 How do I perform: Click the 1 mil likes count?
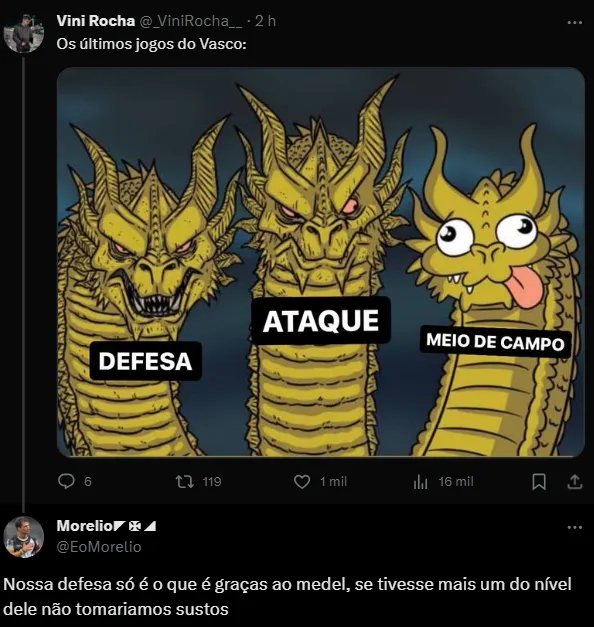[x=333, y=482]
